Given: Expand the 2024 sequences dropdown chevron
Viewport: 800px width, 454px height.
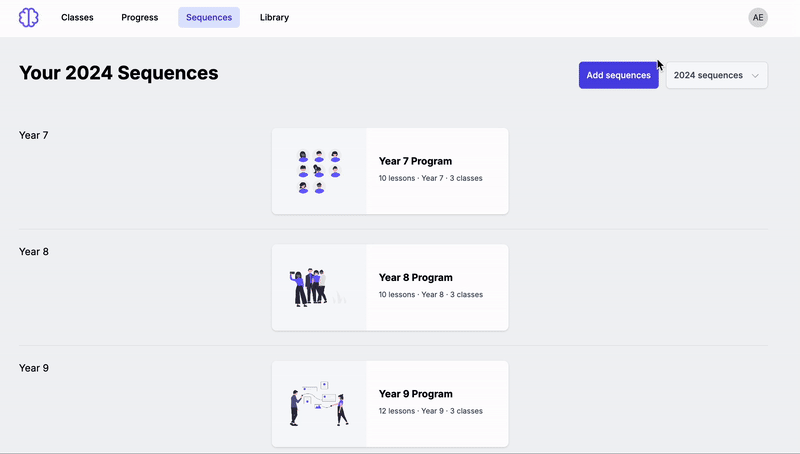Looking at the screenshot, I should coord(755,75).
